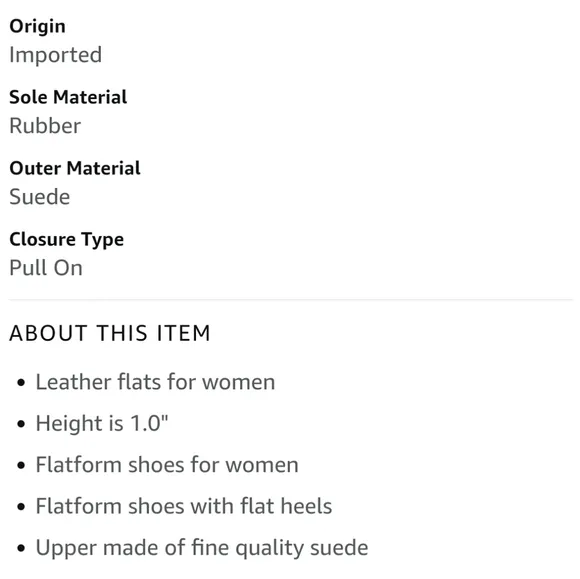Click the divider line above About section

click(291, 300)
